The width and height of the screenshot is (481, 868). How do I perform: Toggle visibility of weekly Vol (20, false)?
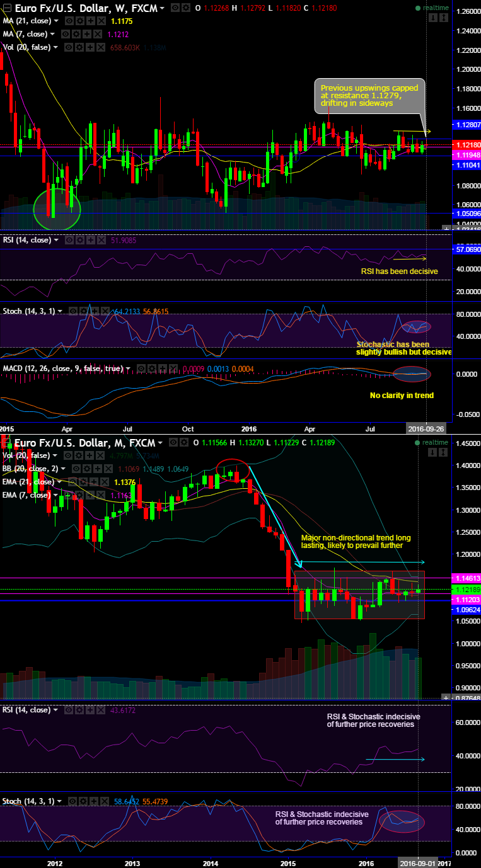pyautogui.click(x=69, y=47)
